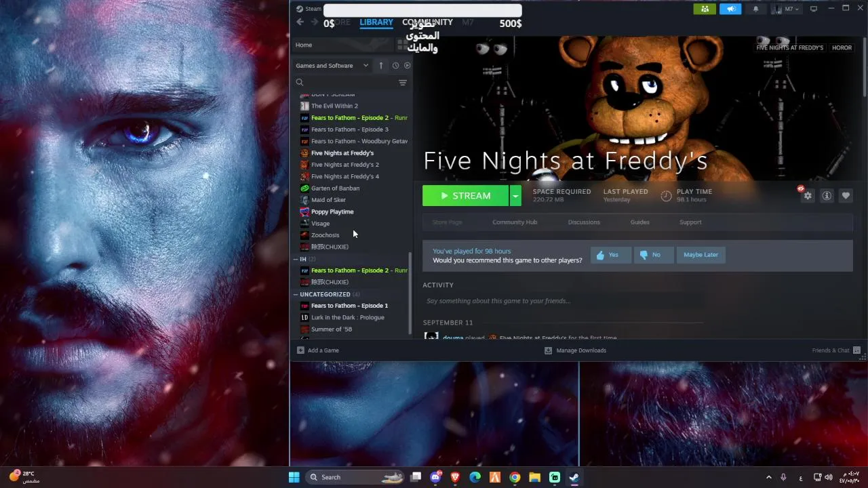The height and width of the screenshot is (488, 868).
Task: Click the thumbs down No button
Action: tap(654, 255)
